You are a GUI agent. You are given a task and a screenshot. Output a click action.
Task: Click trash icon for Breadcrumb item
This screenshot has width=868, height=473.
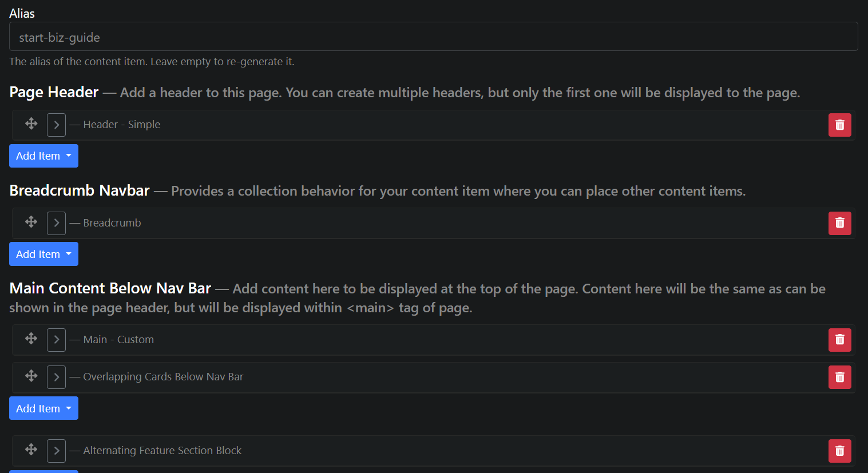pos(839,223)
